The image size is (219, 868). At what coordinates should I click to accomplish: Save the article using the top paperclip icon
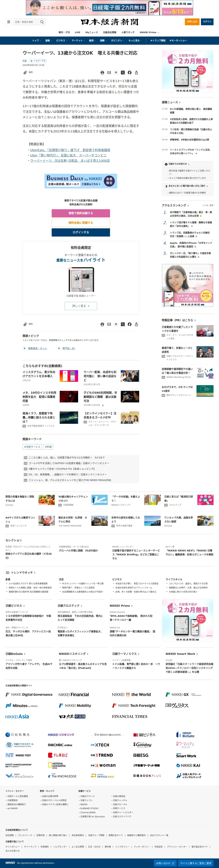[x=25, y=72]
